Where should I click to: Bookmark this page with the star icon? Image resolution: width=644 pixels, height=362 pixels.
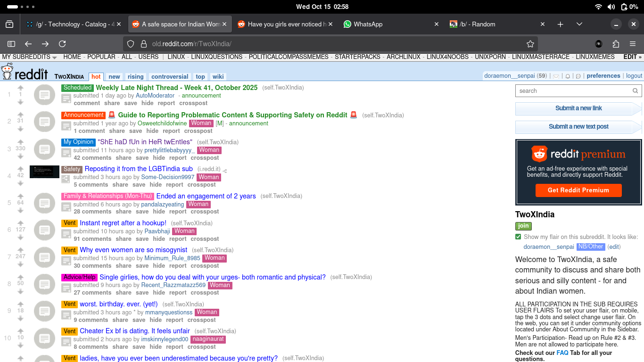pyautogui.click(x=530, y=44)
